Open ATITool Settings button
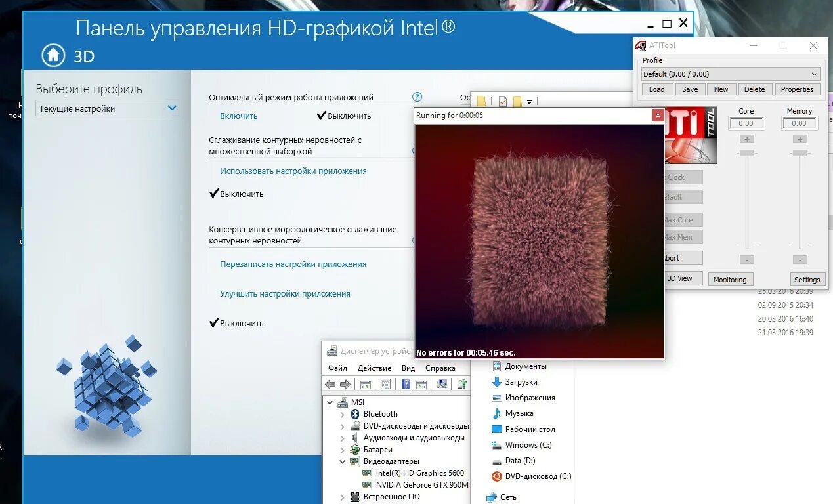Image resolution: width=833 pixels, height=504 pixels. [x=807, y=280]
